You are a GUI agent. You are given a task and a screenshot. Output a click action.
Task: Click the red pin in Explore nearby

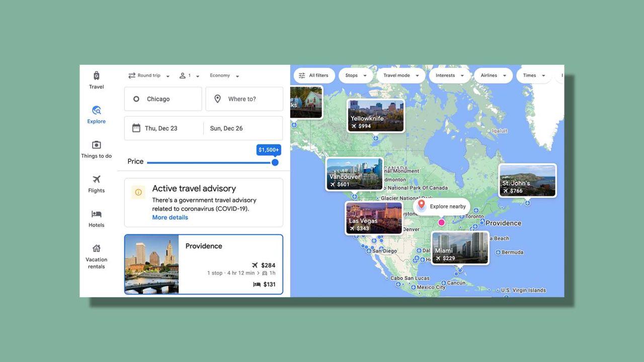(x=422, y=206)
